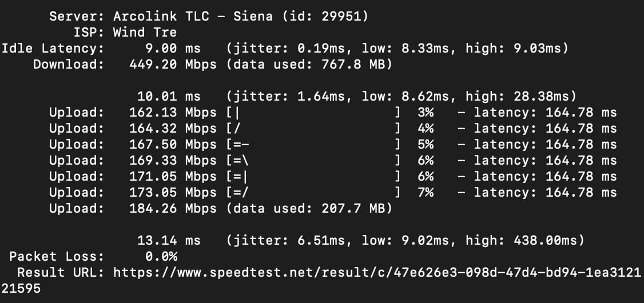Click the Upload 162.13 Mbps reading
Image resolution: width=644 pixels, height=303 pixels.
click(x=173, y=113)
